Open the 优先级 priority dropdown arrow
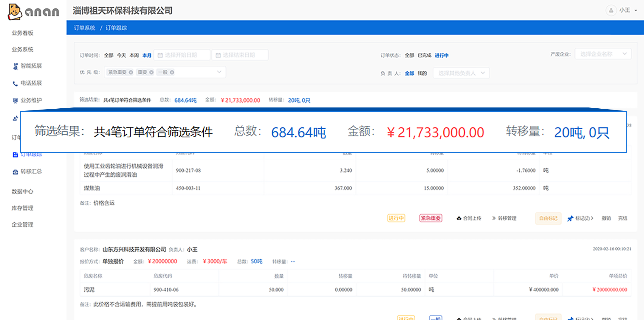 pyautogui.click(x=219, y=72)
